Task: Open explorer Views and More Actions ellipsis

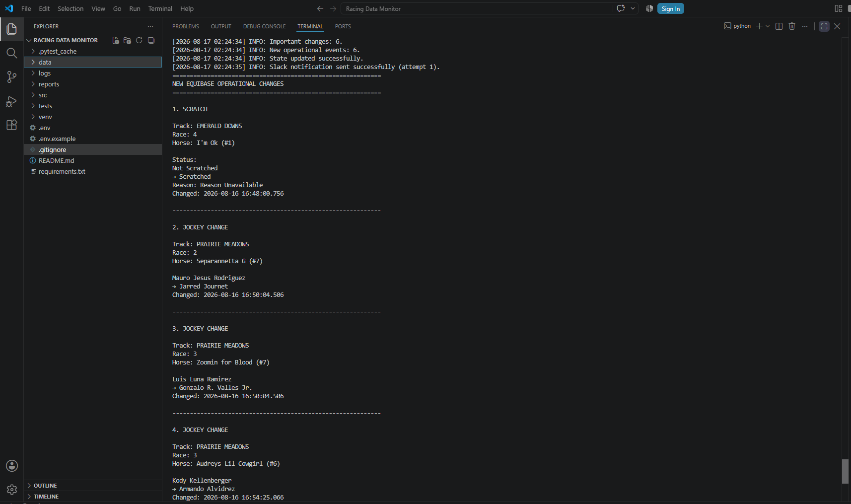Action: point(150,26)
